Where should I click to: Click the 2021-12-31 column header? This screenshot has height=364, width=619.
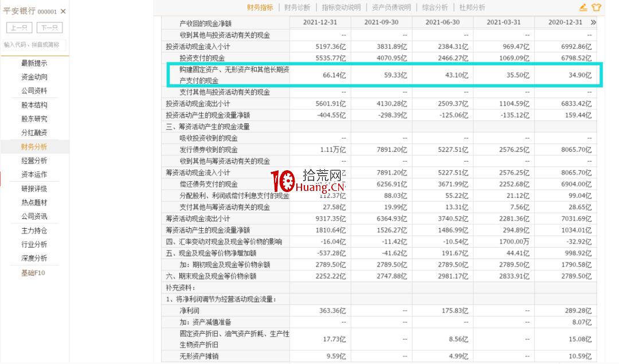pyautogui.click(x=320, y=22)
